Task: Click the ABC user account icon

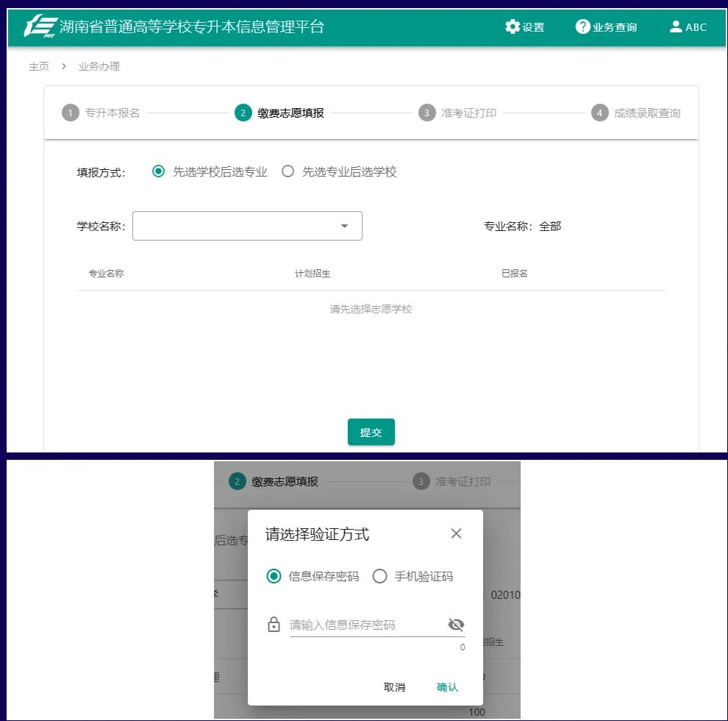Action: coord(675,26)
